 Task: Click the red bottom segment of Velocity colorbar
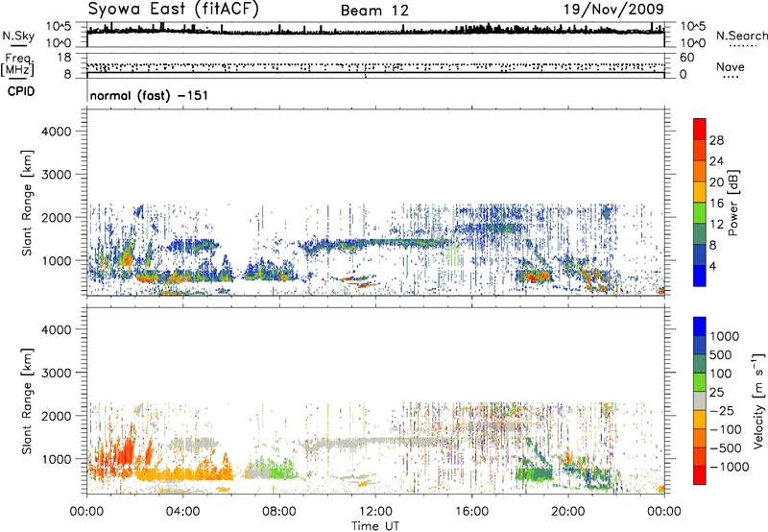[x=700, y=475]
